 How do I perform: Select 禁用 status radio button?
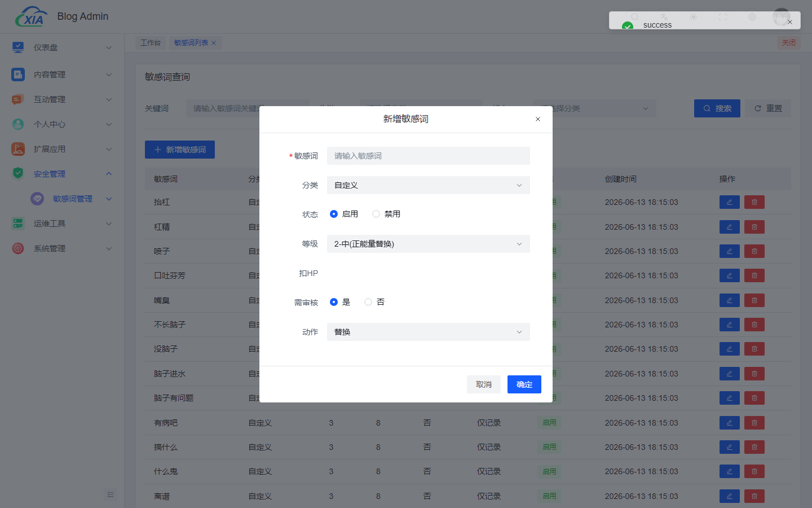[376, 214]
